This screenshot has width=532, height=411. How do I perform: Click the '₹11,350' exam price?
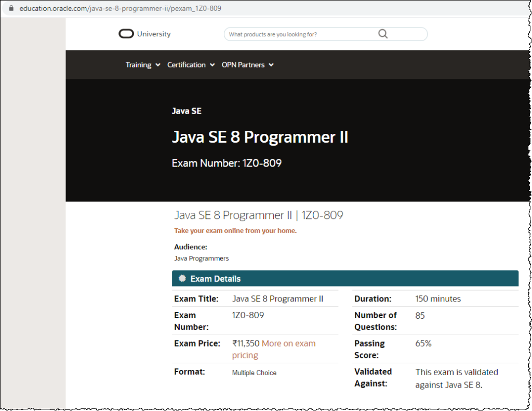pyautogui.click(x=246, y=344)
